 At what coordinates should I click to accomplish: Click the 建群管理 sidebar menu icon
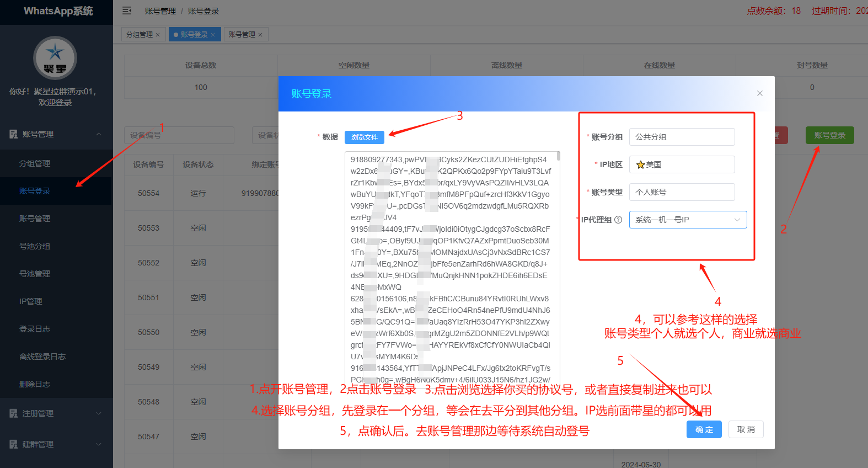(x=14, y=444)
